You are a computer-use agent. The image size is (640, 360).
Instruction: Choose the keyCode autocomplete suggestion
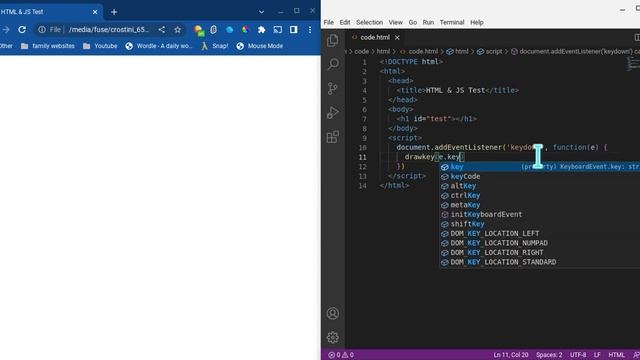coord(540,176)
